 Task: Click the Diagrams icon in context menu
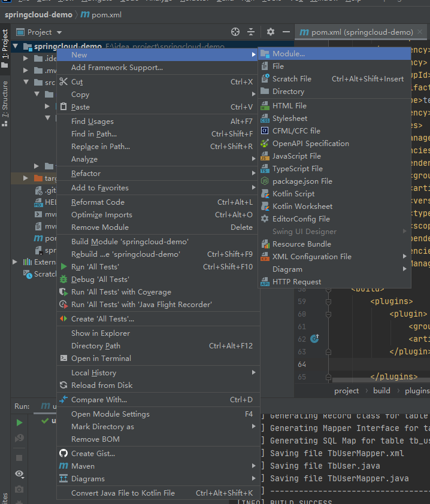tap(63, 478)
